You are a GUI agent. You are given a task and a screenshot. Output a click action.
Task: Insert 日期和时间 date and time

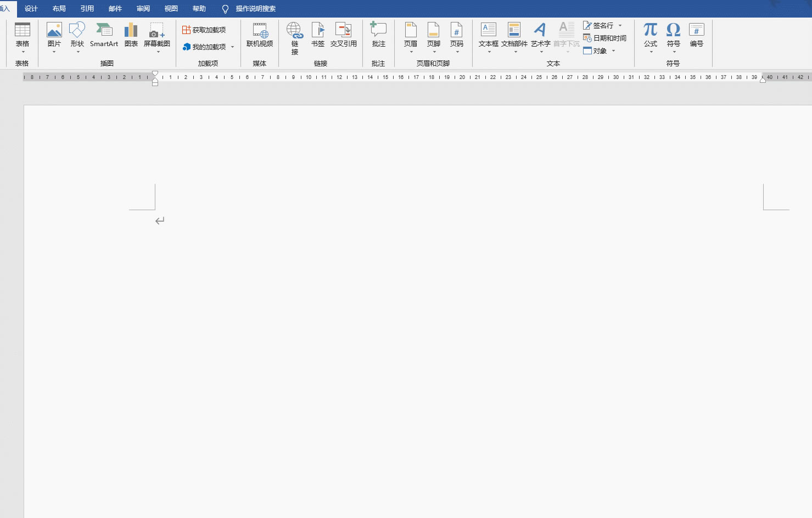tap(604, 38)
